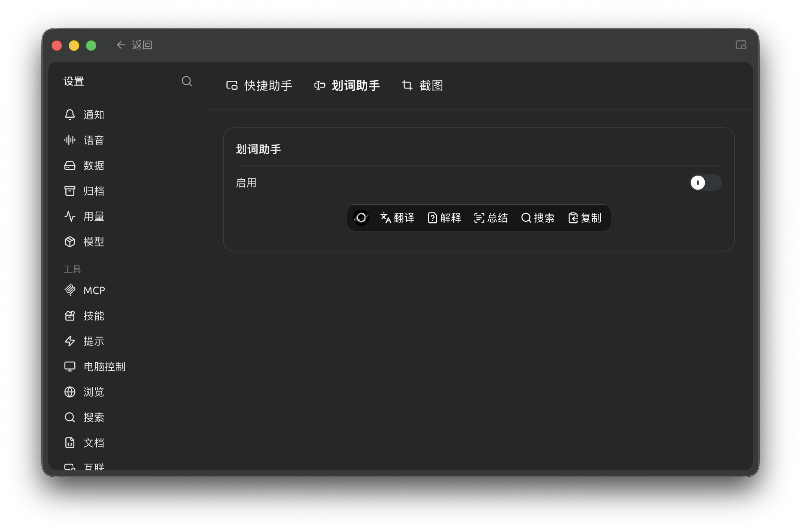Screen dimensions: 801x532
Task: Select the 划词助手 tab
Action: coord(347,86)
